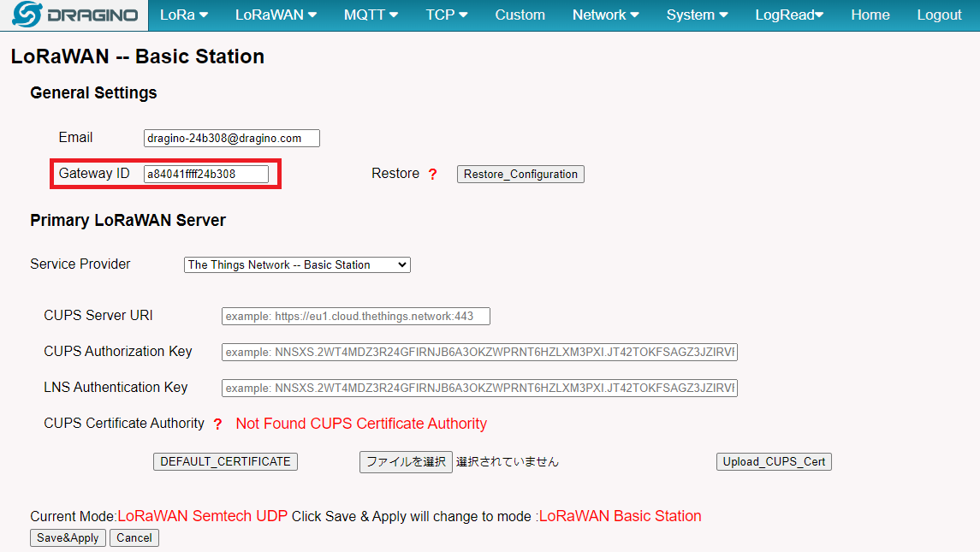The width and height of the screenshot is (980, 552).
Task: Click the file chooser button for certificate
Action: [x=406, y=462]
